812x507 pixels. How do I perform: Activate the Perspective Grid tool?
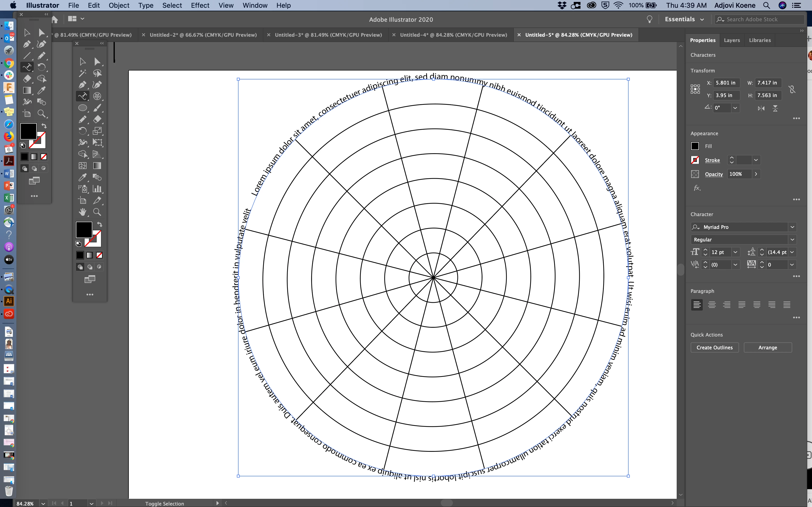(x=97, y=154)
